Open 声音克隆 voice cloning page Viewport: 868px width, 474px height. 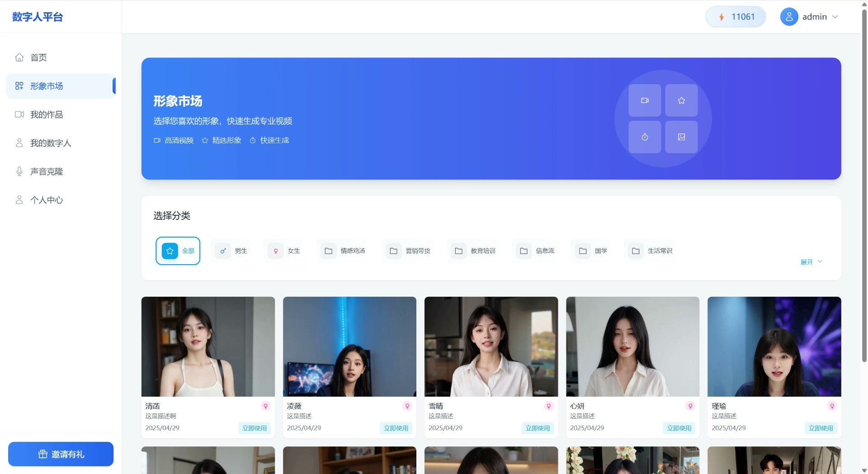(61, 171)
